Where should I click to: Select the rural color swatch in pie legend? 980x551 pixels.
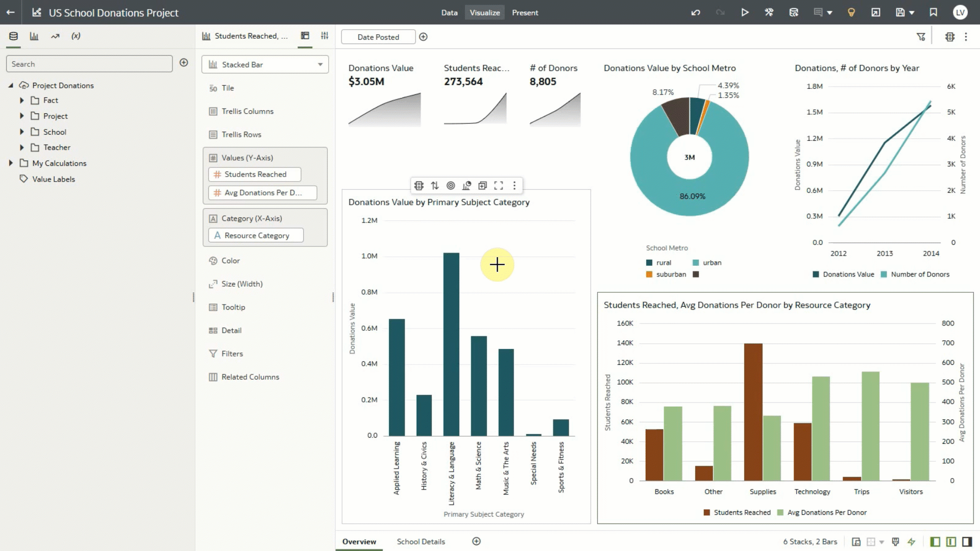648,262
